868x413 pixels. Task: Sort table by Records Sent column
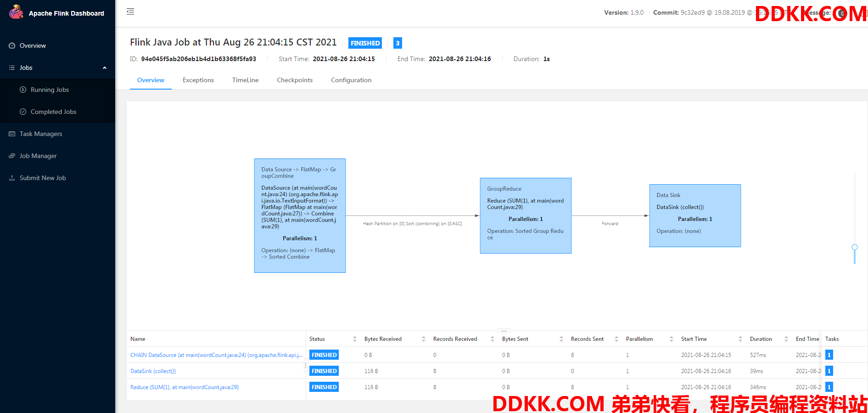pyautogui.click(x=616, y=339)
